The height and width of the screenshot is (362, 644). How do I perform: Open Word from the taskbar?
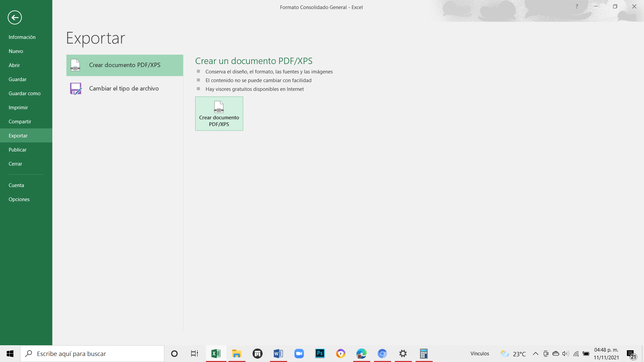(x=278, y=354)
